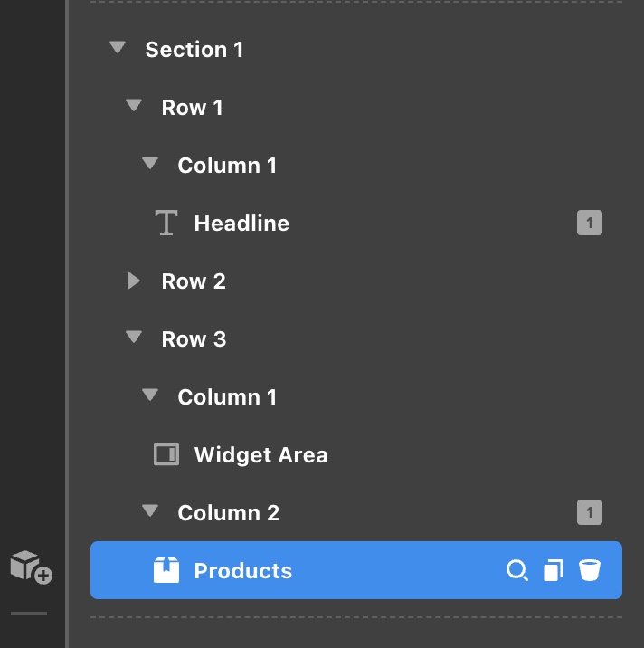Click the Headline text element icon
Image resolution: width=644 pixels, height=648 pixels.
[x=166, y=223]
